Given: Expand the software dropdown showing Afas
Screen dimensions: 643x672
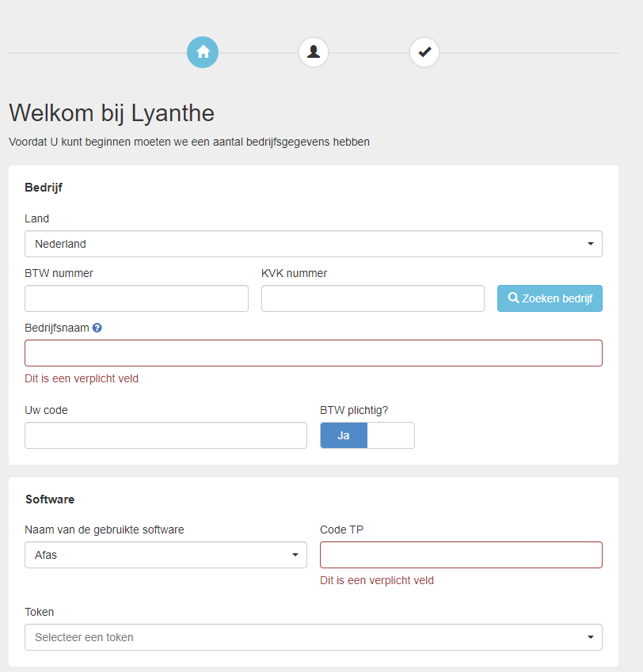Looking at the screenshot, I should (x=166, y=555).
